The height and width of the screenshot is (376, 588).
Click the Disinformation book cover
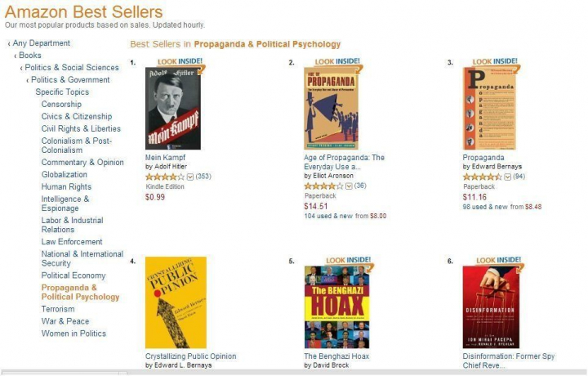490,307
